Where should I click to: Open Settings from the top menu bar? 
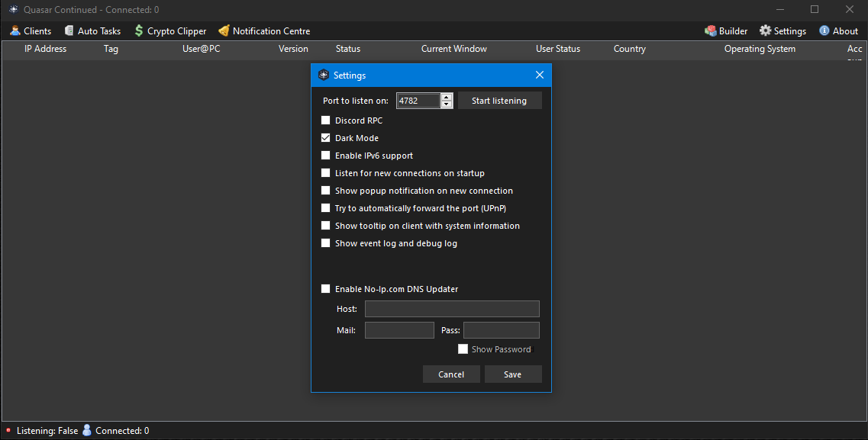coord(782,31)
